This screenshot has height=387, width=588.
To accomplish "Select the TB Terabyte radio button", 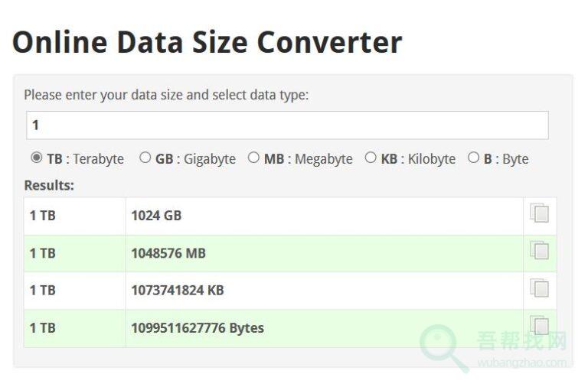I will (36, 158).
